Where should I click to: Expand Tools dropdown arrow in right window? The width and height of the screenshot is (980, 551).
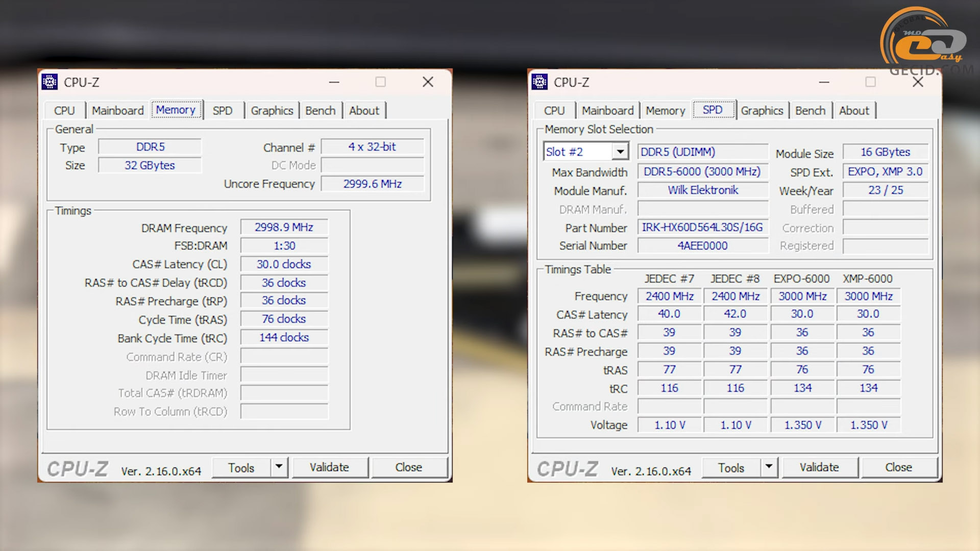point(769,467)
